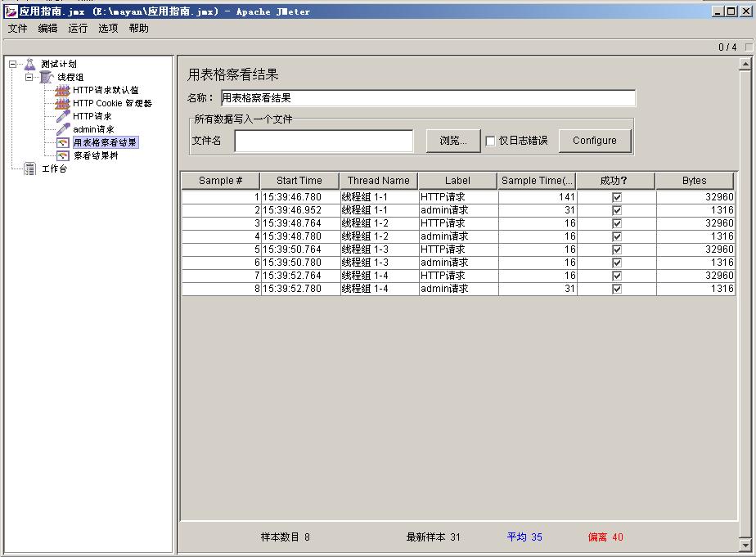Click the scrollbar up arrow

pyautogui.click(x=745, y=64)
